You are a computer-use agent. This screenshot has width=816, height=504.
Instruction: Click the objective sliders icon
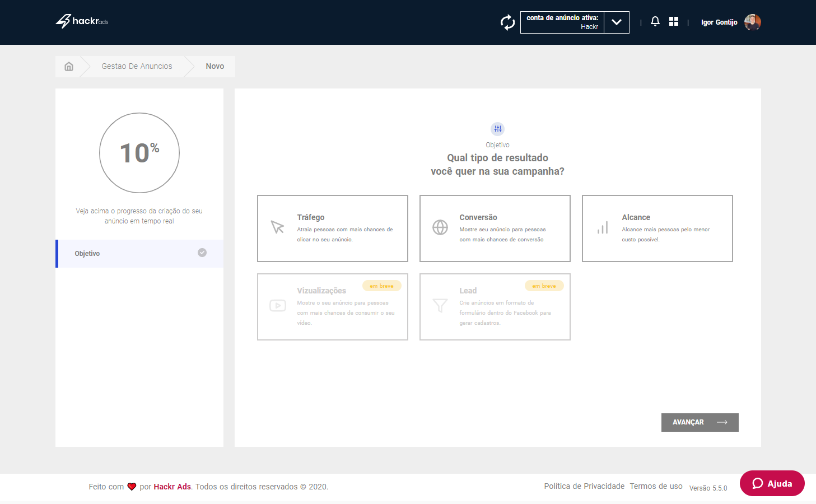pyautogui.click(x=497, y=129)
